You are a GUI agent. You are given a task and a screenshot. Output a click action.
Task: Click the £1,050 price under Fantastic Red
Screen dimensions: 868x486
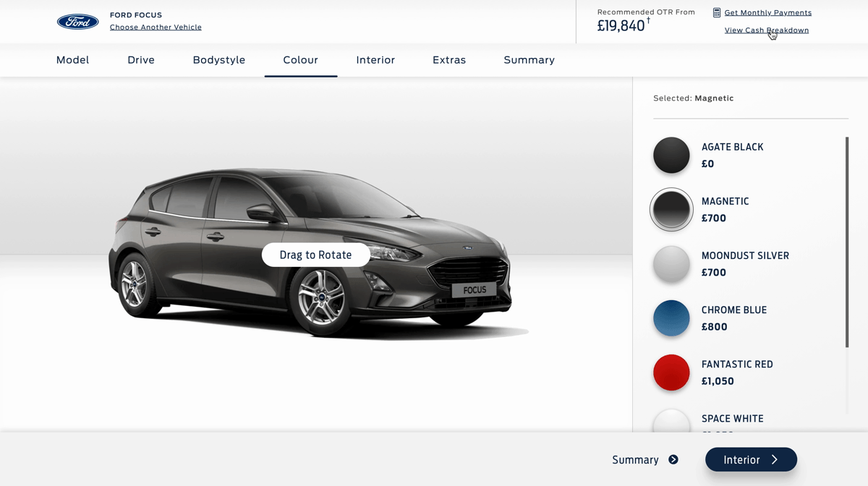(718, 381)
